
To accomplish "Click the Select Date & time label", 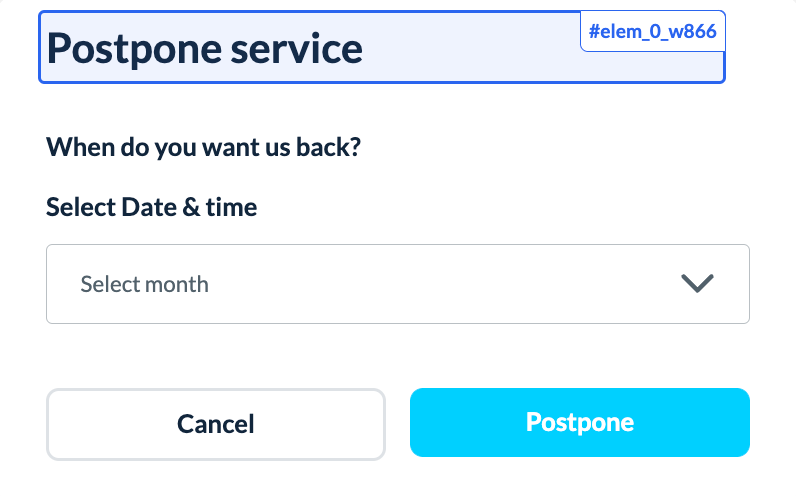I will (x=152, y=208).
